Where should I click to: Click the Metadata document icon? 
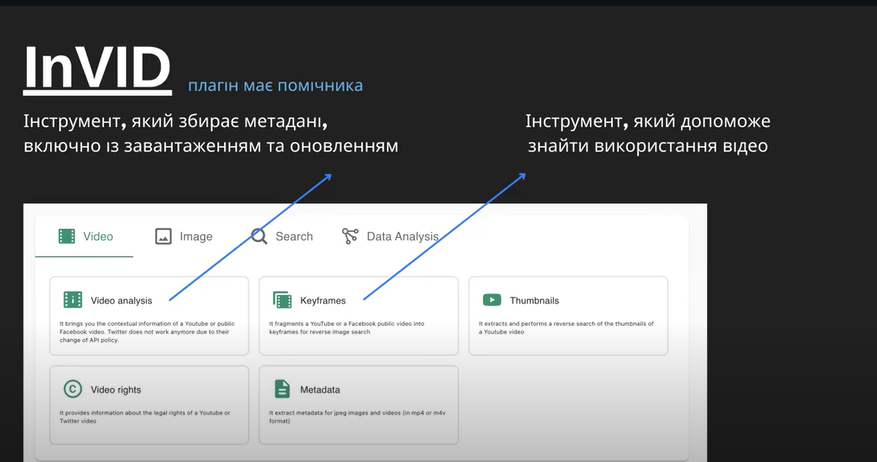pyautogui.click(x=282, y=389)
